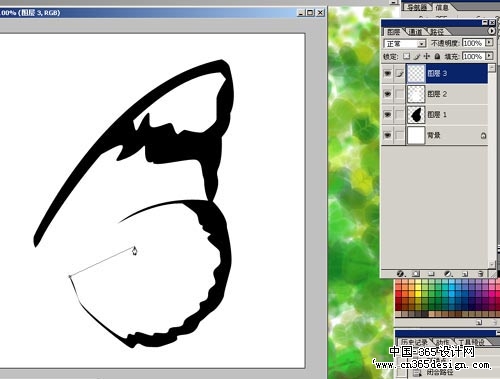Minimize the document window
Screen dimensions: 500x379
[x=301, y=13]
